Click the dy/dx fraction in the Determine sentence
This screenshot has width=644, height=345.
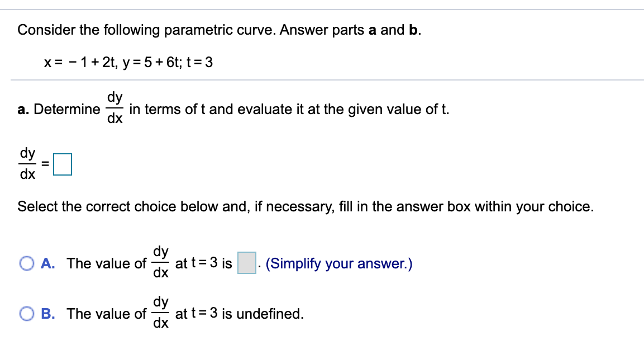(x=115, y=108)
